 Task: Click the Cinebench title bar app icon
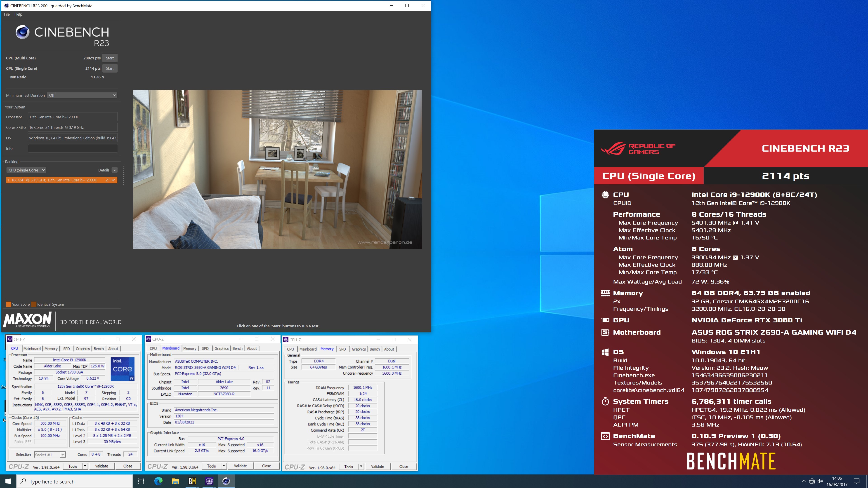pyautogui.click(x=6, y=5)
